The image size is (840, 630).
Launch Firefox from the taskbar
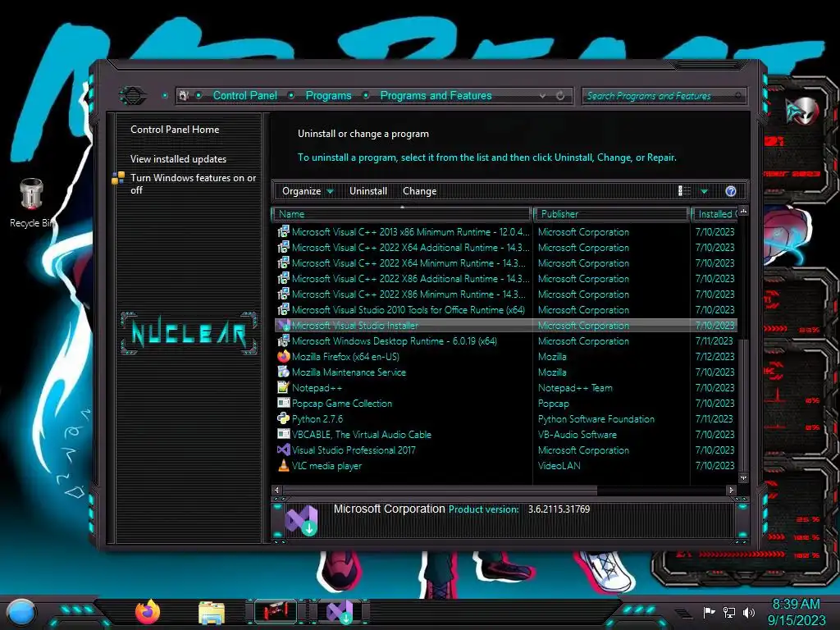click(x=148, y=612)
